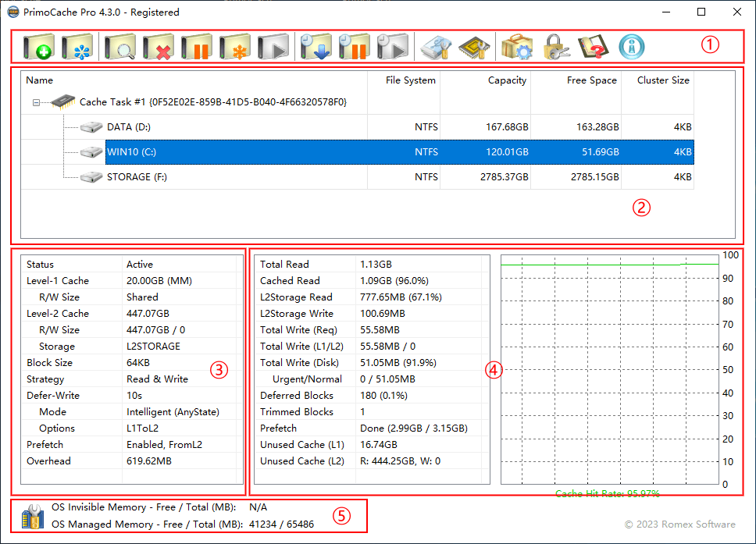Open options (box with gear icon)
This screenshot has width=756, height=544.
click(517, 47)
